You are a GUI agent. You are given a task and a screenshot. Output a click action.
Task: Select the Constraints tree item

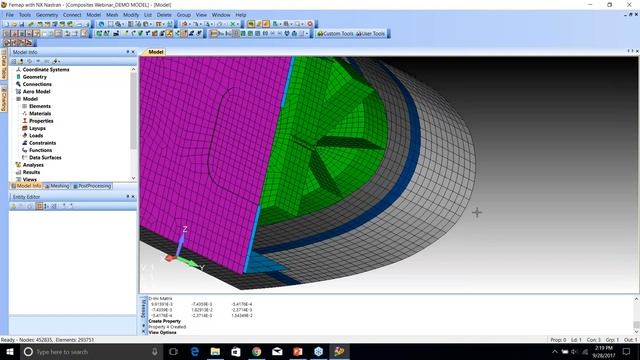42,143
